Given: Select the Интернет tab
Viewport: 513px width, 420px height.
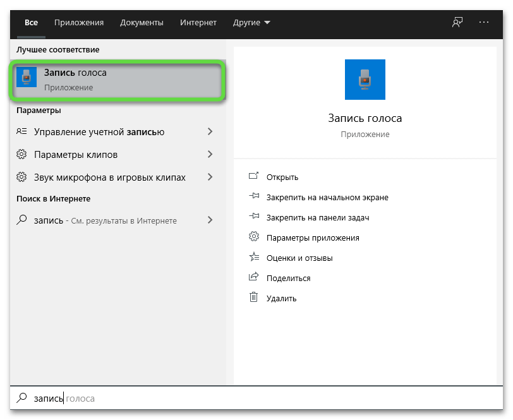Looking at the screenshot, I should pyautogui.click(x=198, y=23).
